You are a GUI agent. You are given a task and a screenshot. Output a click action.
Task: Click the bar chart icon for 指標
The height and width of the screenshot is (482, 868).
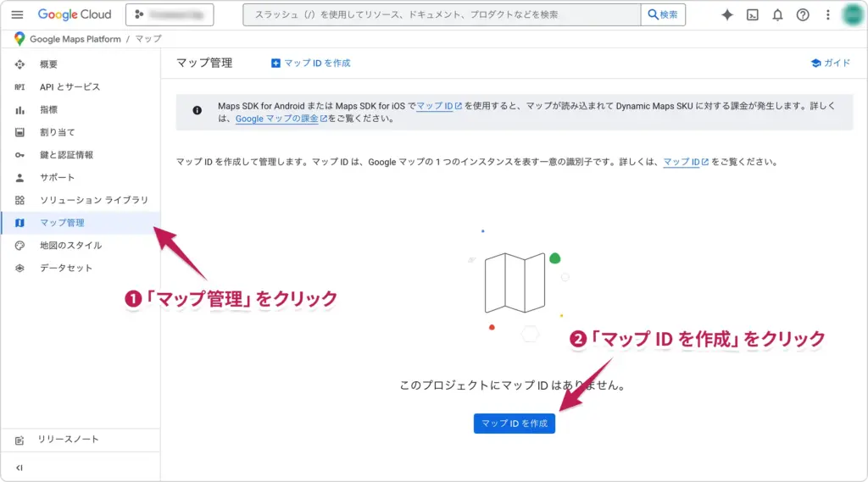tap(19, 110)
